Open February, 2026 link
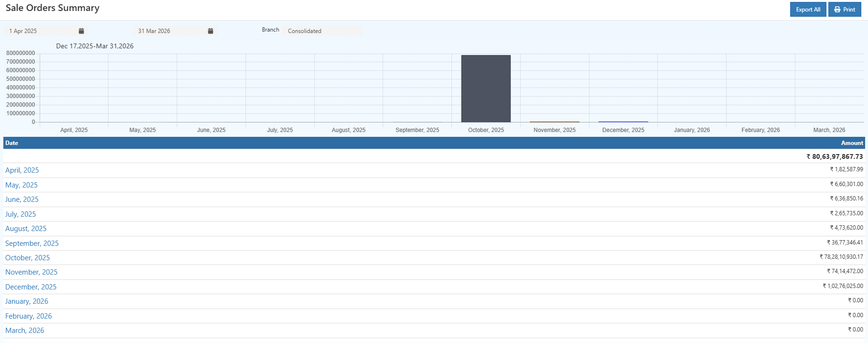 29,316
